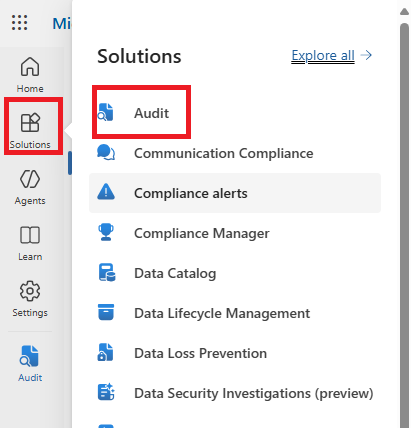Click the arrow next to Explore all
Viewport: 411px width, 428px height.
[367, 55]
